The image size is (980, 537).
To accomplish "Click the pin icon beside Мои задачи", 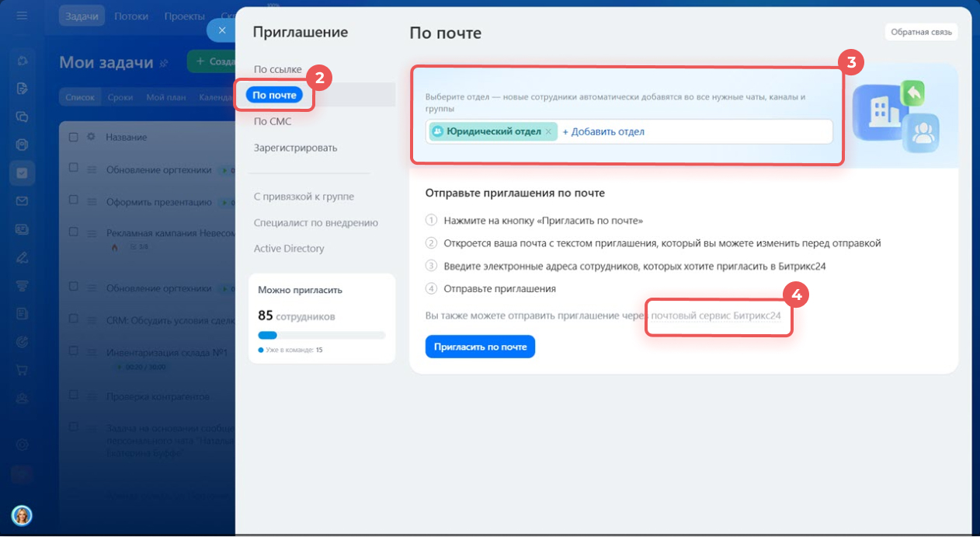I will coord(164,62).
